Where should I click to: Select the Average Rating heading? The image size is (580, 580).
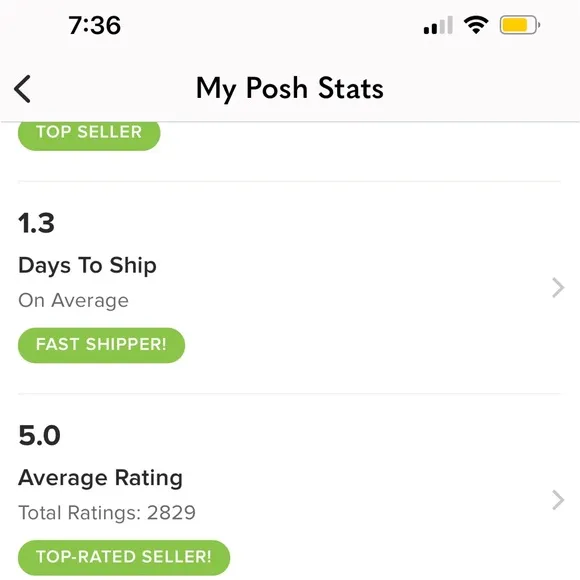100,478
